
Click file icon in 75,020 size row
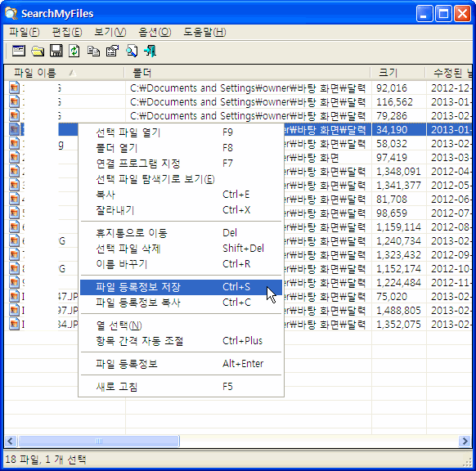[x=14, y=297]
